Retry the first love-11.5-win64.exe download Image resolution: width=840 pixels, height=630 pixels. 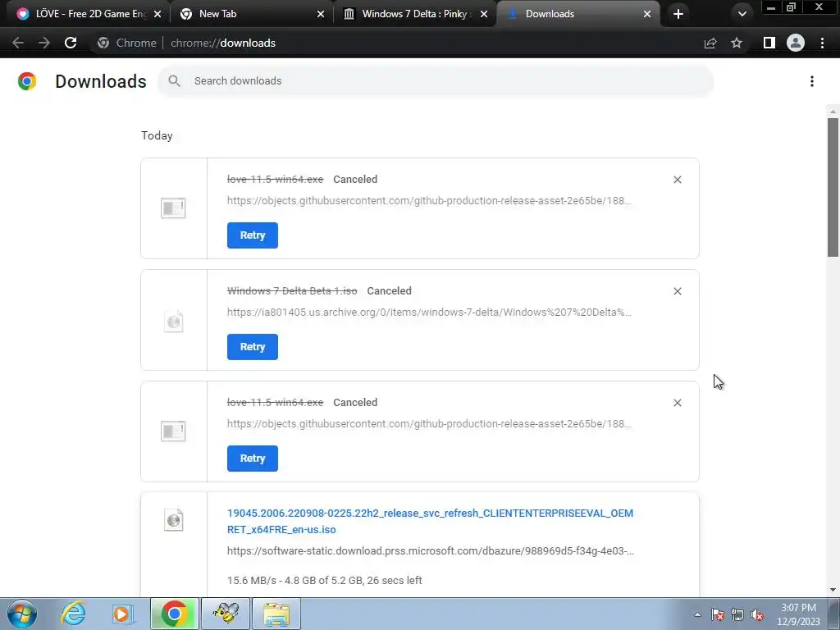(253, 235)
